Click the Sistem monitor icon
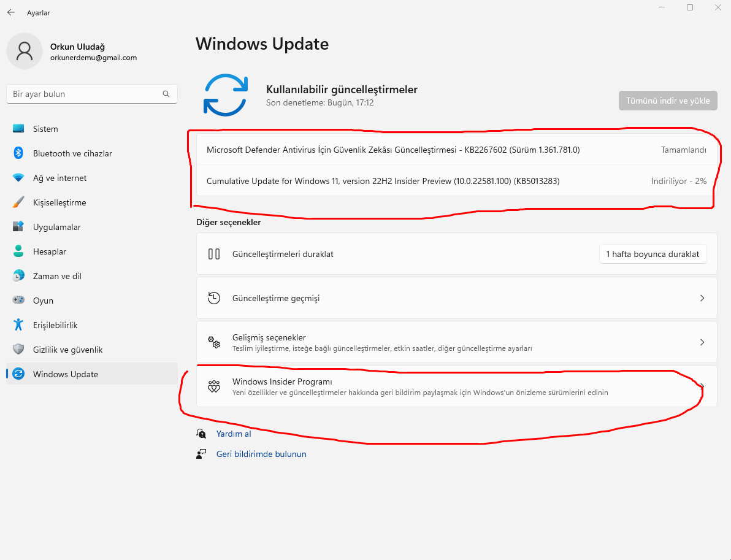Image resolution: width=731 pixels, height=560 pixels. pos(18,129)
